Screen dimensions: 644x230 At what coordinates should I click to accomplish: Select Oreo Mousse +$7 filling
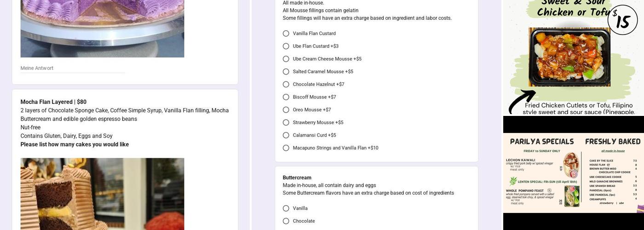[x=286, y=110]
